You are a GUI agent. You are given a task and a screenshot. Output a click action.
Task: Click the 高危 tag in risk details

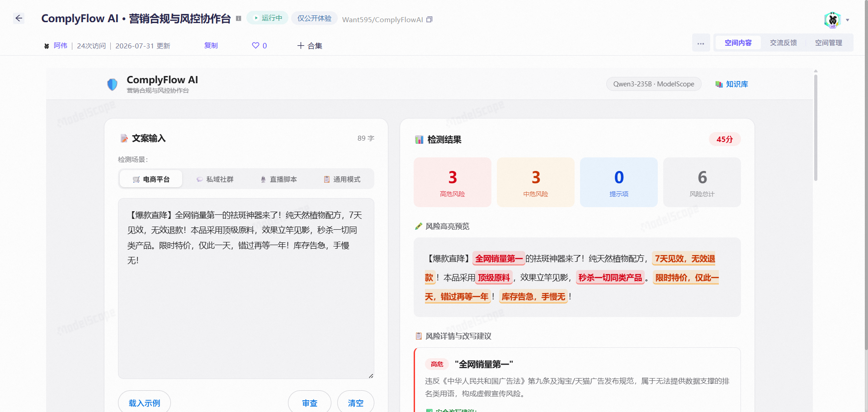click(437, 364)
